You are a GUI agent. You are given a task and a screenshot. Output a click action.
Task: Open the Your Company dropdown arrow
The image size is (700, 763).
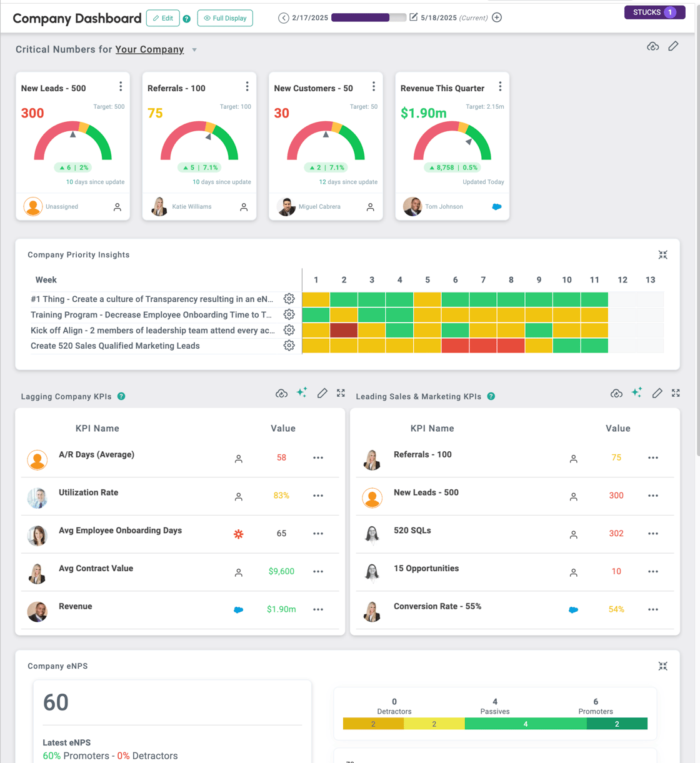194,50
